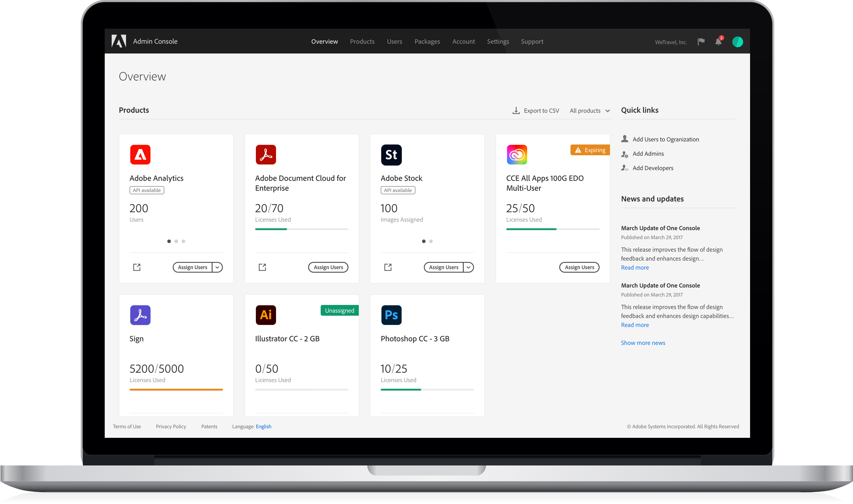Image resolution: width=853 pixels, height=504 pixels.
Task: Click Add Developers link
Action: pyautogui.click(x=653, y=168)
